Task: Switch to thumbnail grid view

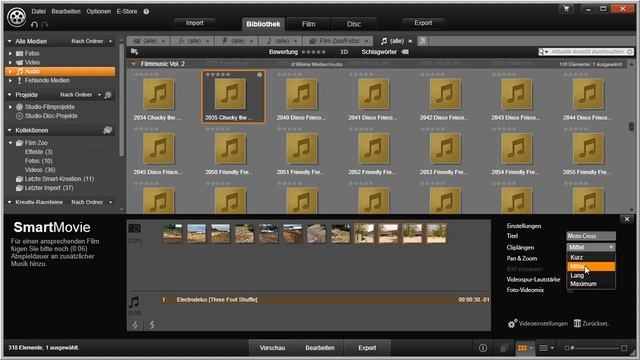Action: pos(523,348)
